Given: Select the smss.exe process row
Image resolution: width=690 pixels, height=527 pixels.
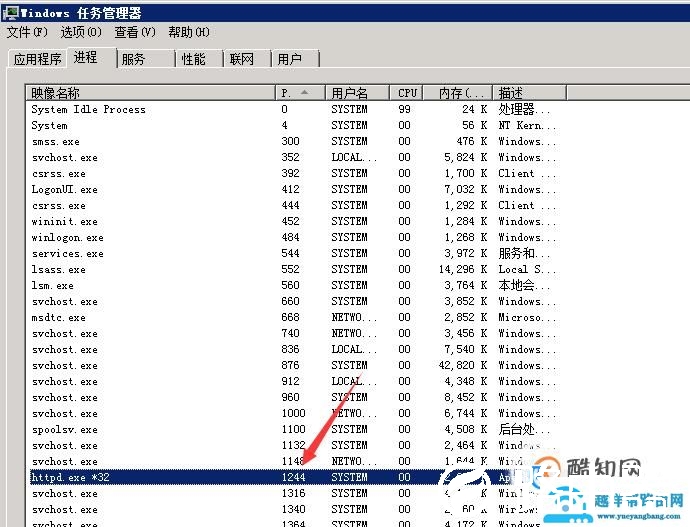Looking at the screenshot, I should [x=295, y=141].
